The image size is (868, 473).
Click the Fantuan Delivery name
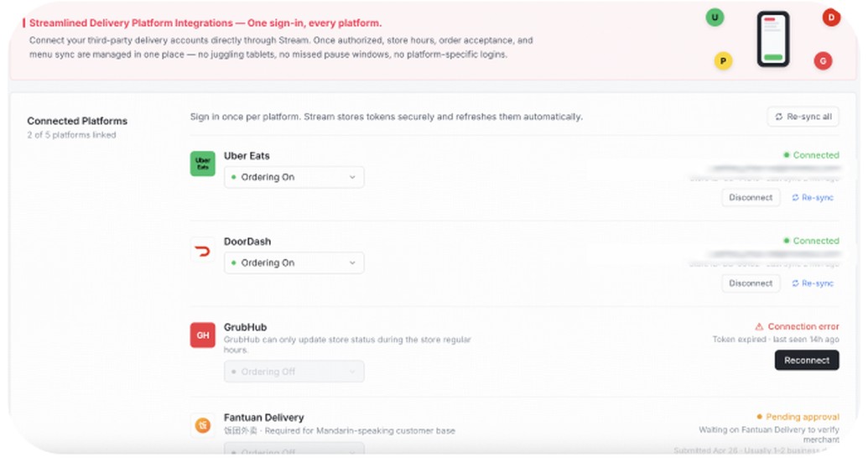pyautogui.click(x=263, y=418)
